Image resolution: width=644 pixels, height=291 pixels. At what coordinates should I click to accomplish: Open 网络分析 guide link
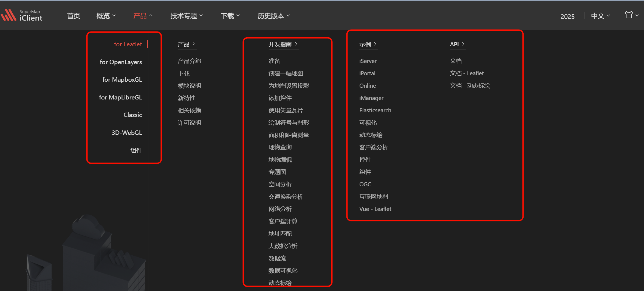[280, 209]
